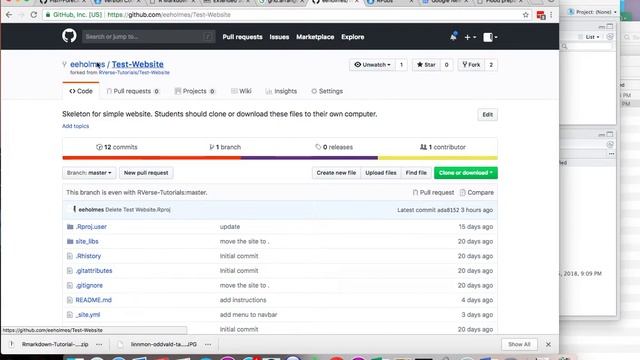Close the downloads bar
Image resolution: width=640 pixels, height=360 pixels.
tap(548, 344)
